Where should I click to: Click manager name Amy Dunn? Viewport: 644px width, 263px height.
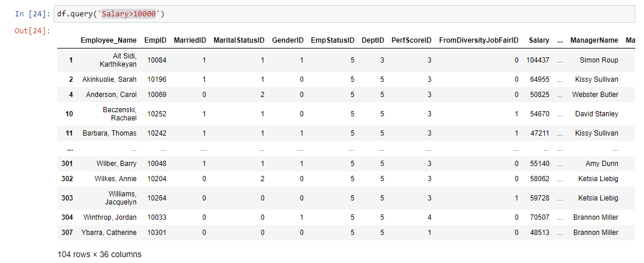(x=602, y=164)
